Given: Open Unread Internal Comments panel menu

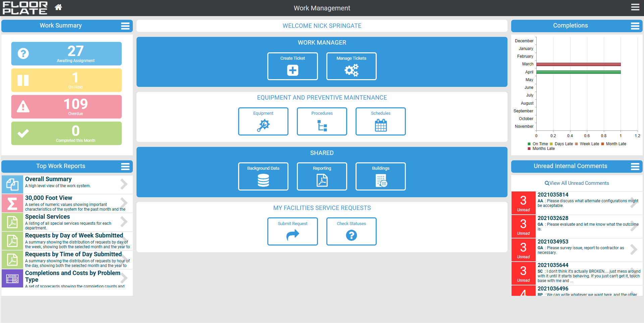Looking at the screenshot, I should 635,166.
